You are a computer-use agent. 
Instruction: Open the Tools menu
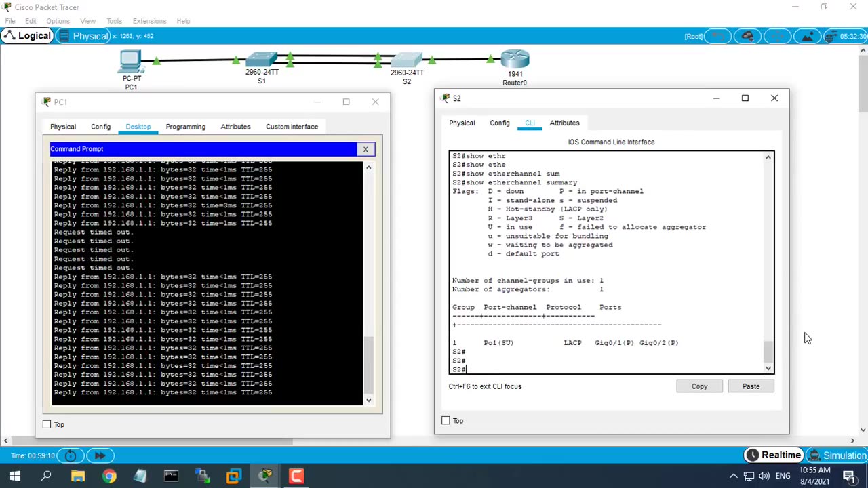[x=114, y=21]
